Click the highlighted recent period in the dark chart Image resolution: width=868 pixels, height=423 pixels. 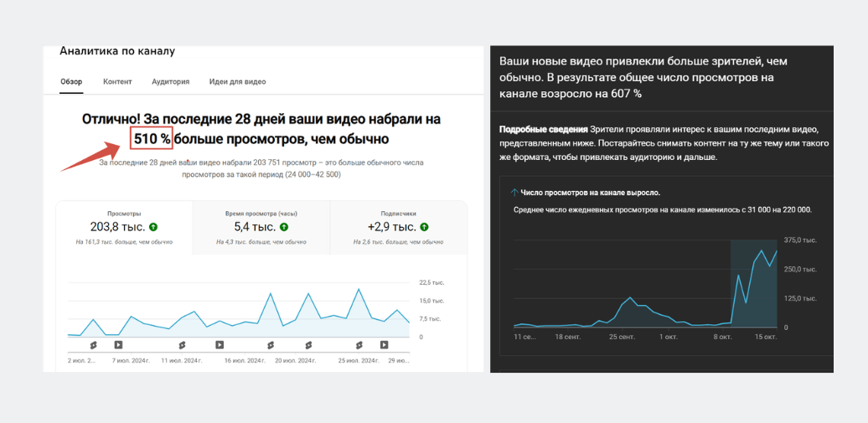[754, 283]
